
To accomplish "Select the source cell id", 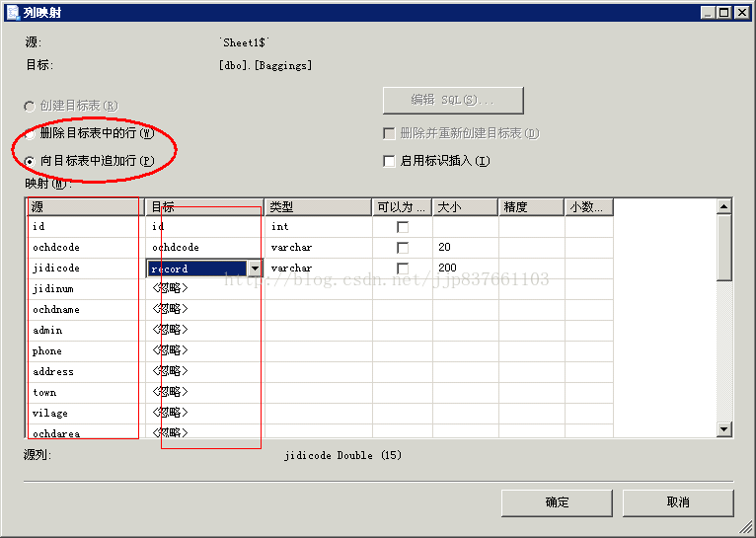I will coord(85,227).
